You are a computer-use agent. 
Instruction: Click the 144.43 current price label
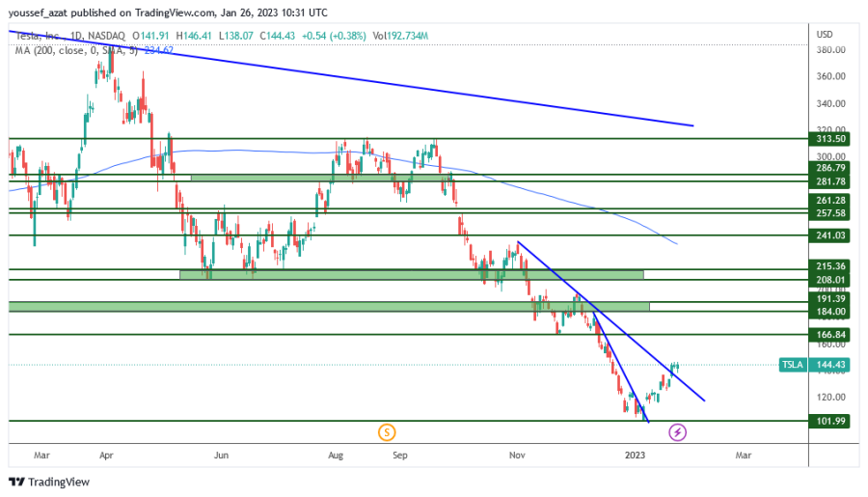[831, 365]
